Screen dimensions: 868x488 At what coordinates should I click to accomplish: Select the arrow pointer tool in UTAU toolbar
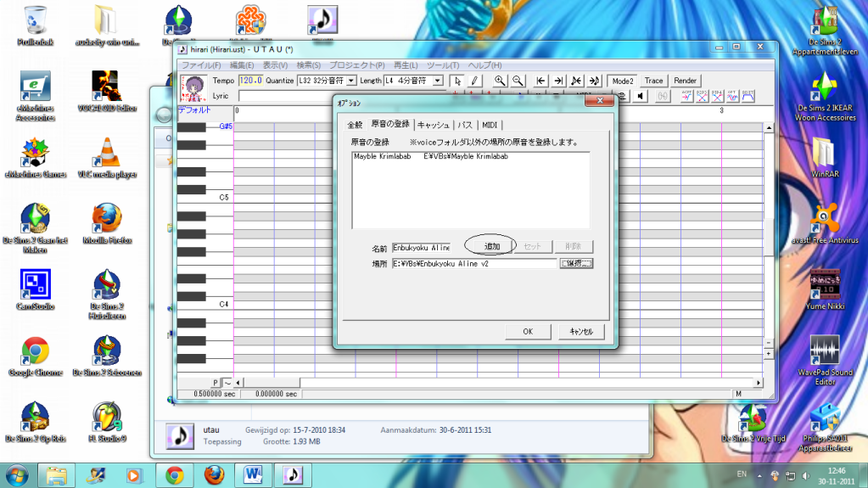pyautogui.click(x=458, y=81)
